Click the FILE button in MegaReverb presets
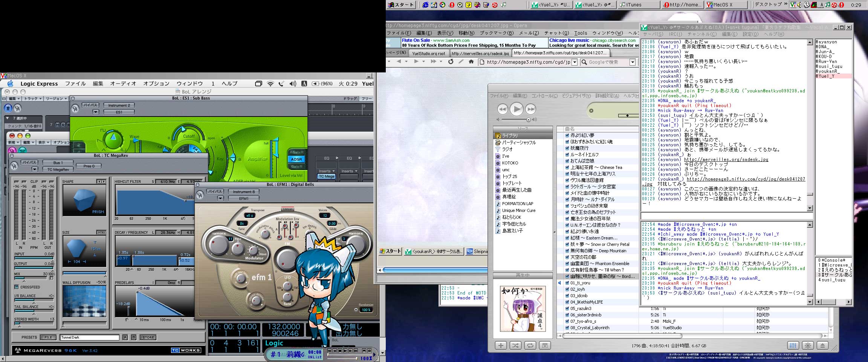The height and width of the screenshot is (362, 868). click(x=48, y=337)
